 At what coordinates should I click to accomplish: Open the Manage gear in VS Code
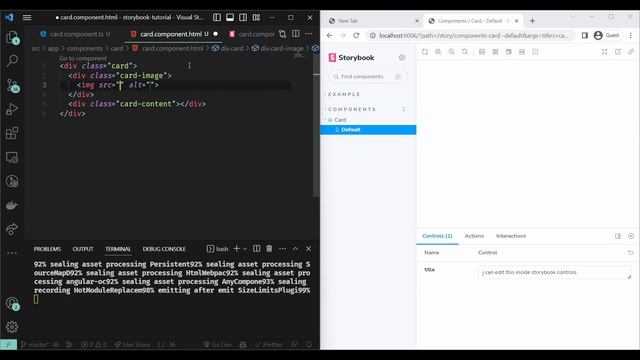(x=12, y=327)
